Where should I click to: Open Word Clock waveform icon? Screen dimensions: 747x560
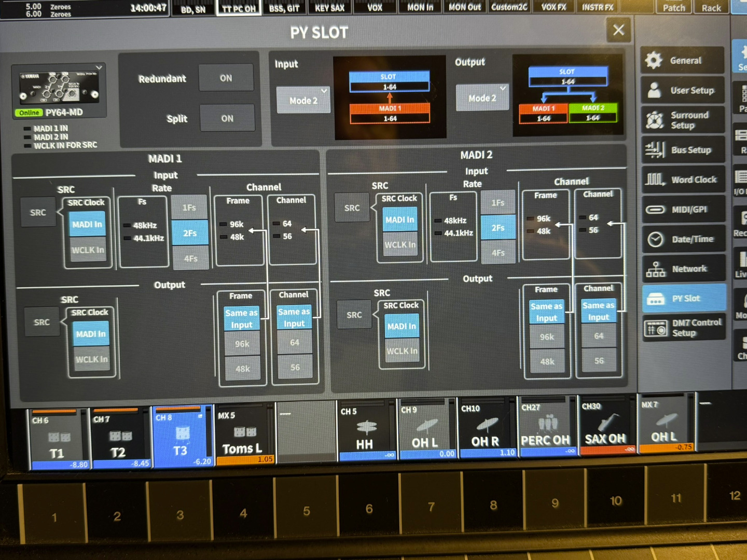655,179
